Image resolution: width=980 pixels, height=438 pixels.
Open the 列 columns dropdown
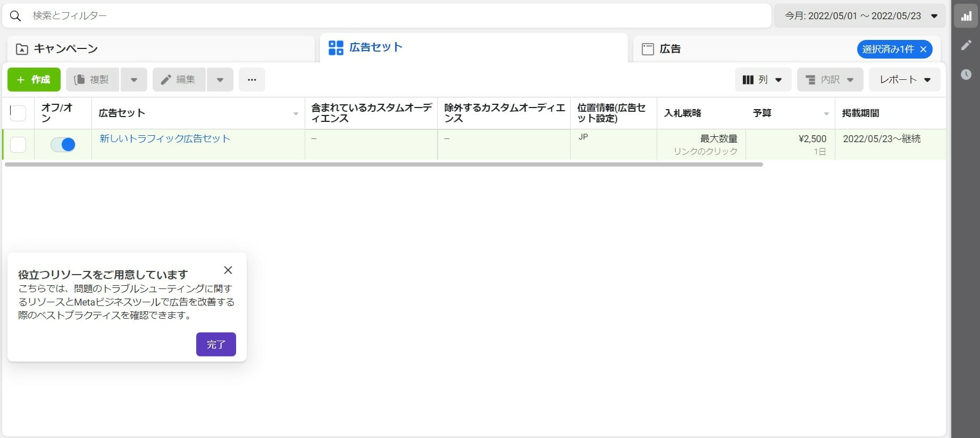tap(763, 80)
